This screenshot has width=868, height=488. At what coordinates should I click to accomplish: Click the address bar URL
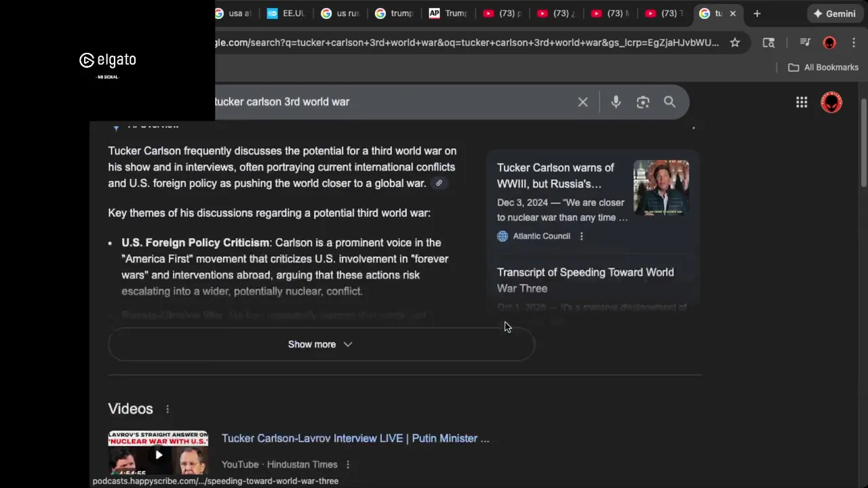(467, 43)
